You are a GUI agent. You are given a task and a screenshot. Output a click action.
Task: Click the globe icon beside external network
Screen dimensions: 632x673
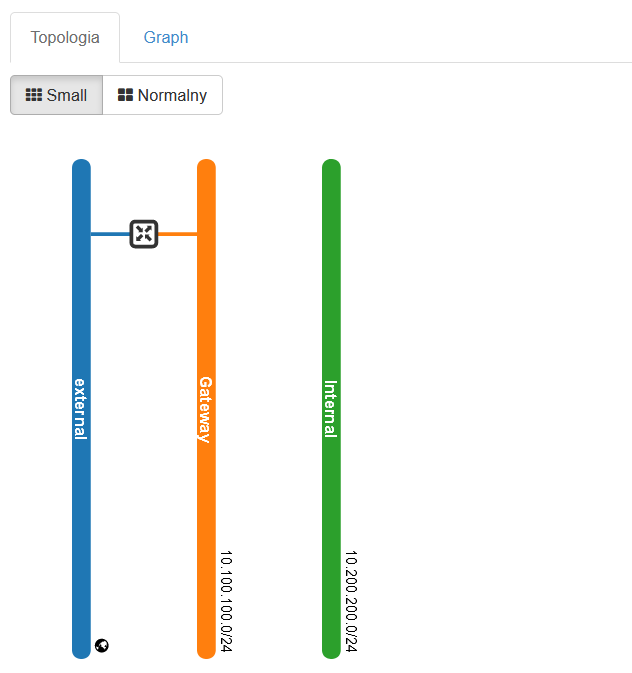101,645
